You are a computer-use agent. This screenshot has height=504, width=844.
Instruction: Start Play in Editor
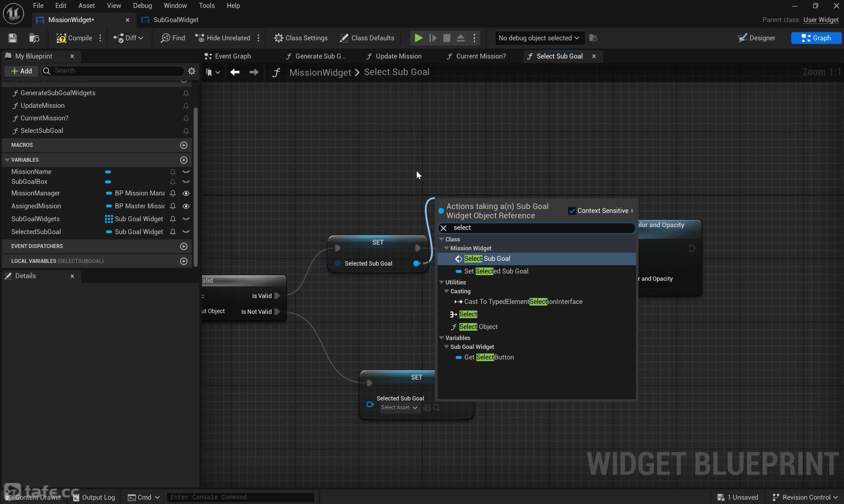(x=418, y=38)
